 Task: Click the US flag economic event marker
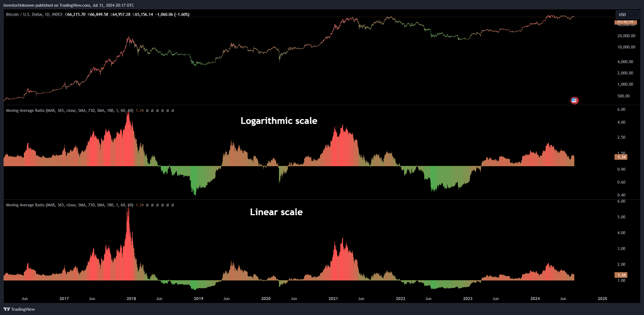click(x=574, y=100)
